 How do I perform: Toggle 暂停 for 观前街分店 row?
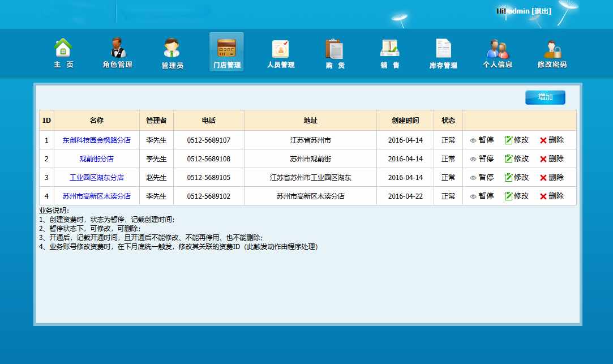tap(482, 159)
